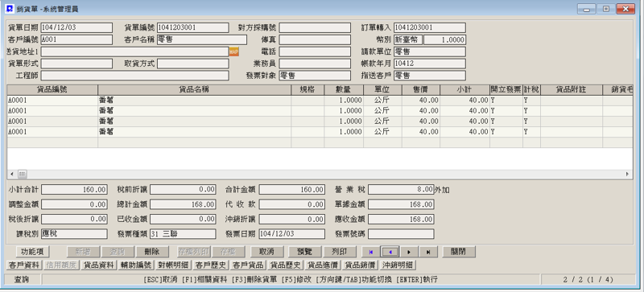Open 客戶資料 customer data
The image size is (644, 292).
23,265
